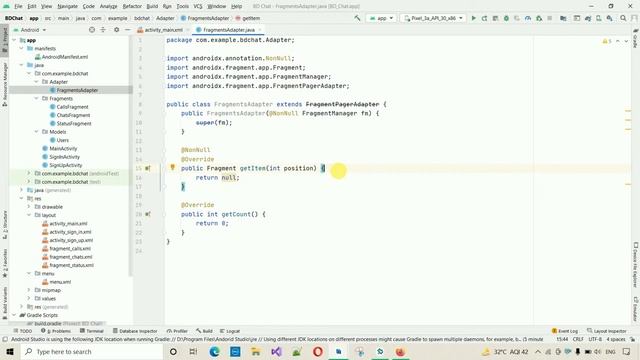Open menu.xml in project tree

tap(60, 282)
